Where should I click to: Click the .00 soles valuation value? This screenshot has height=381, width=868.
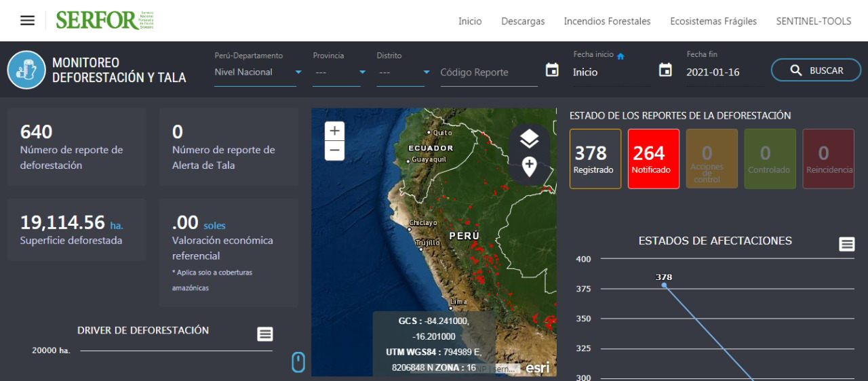click(199, 223)
